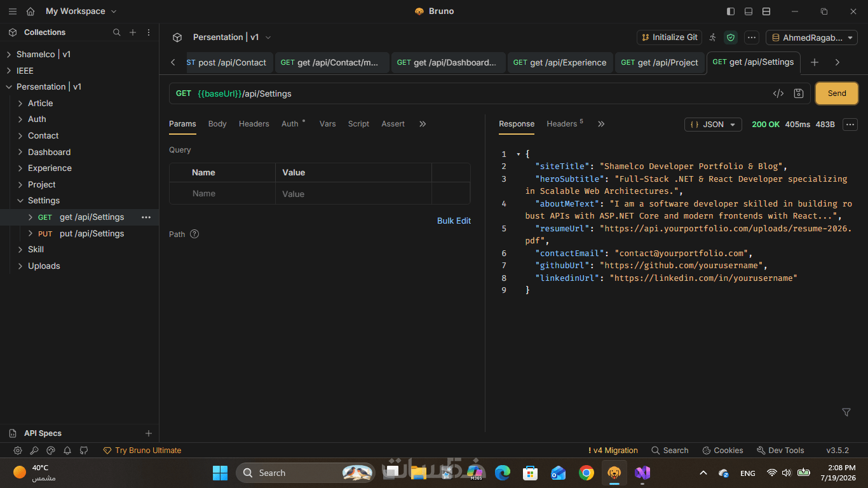Open Cookies in the status bar
Screen dimensions: 868x488
722,451
